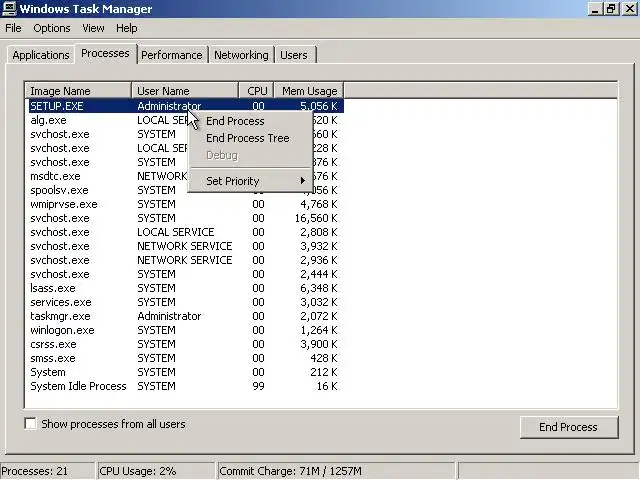Click the 6,348 K memory value
This screenshot has height=480, width=640.
pyautogui.click(x=319, y=288)
